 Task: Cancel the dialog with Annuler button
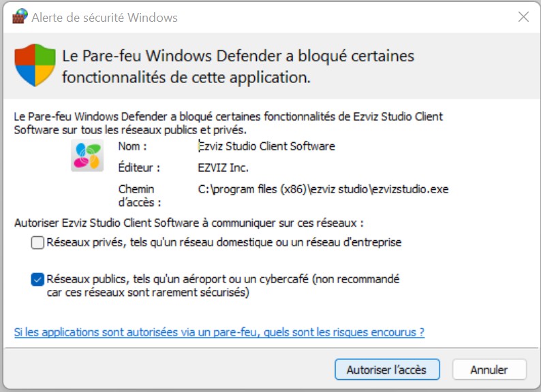pos(489,370)
